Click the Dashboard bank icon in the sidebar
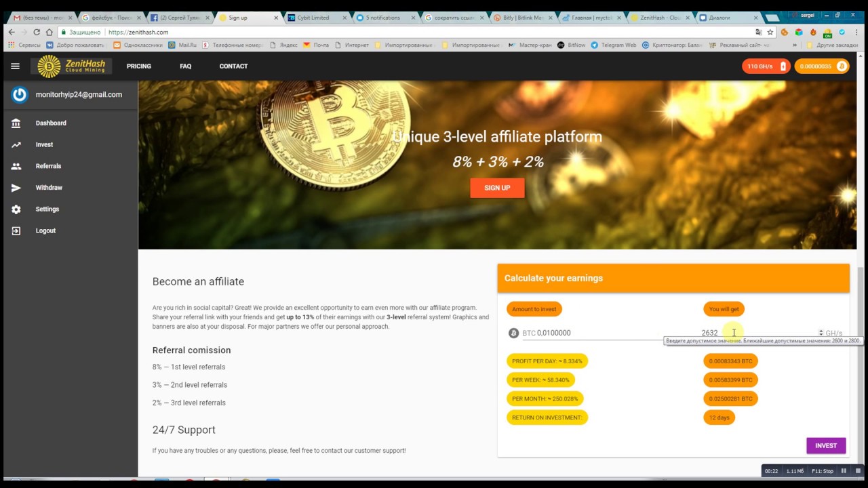The image size is (868, 488). [16, 123]
